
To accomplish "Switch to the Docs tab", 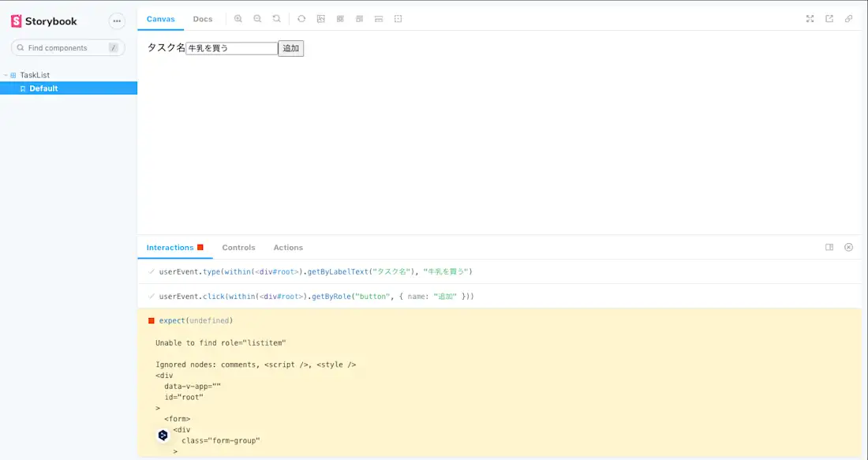I will 203,19.
